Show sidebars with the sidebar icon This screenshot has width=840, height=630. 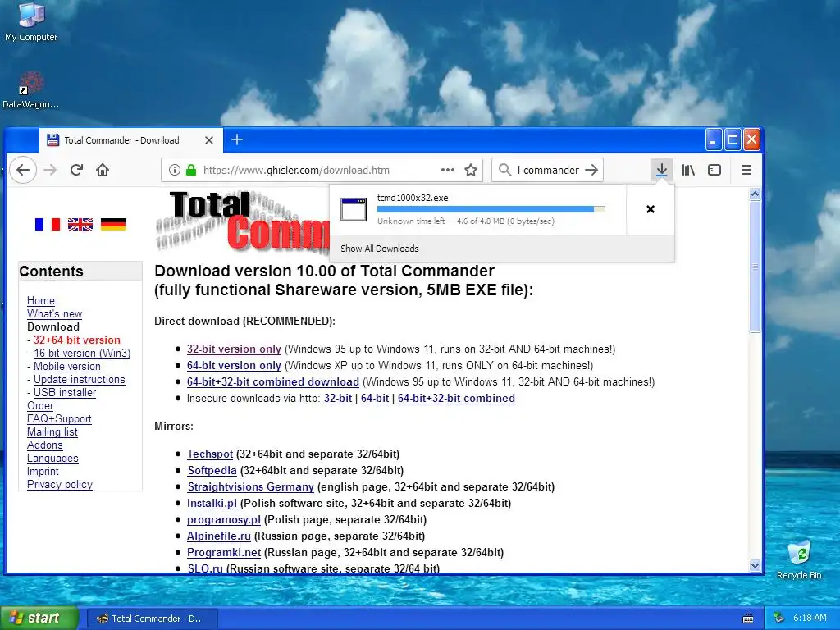[714, 171]
